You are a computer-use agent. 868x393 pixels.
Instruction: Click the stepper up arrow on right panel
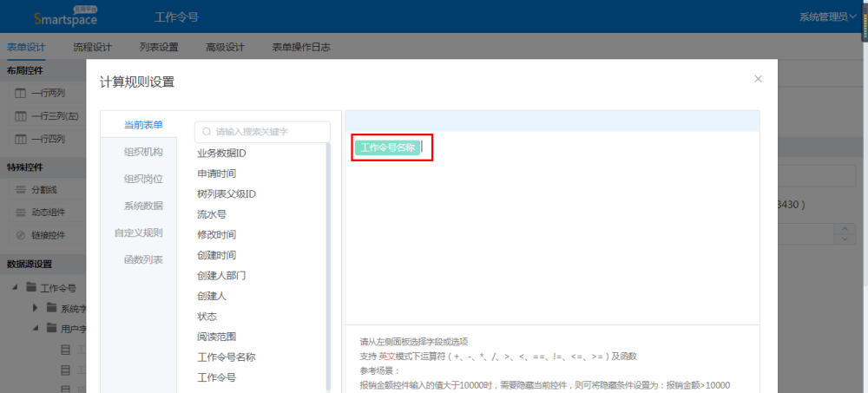tap(845, 229)
